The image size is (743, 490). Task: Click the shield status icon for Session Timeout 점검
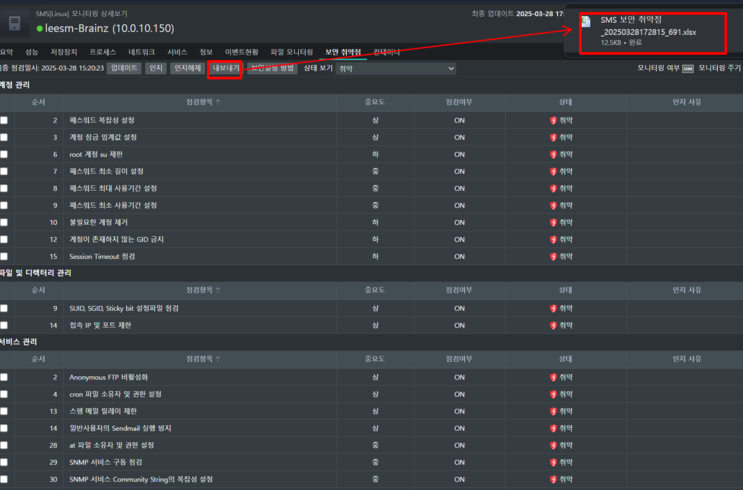(x=554, y=256)
